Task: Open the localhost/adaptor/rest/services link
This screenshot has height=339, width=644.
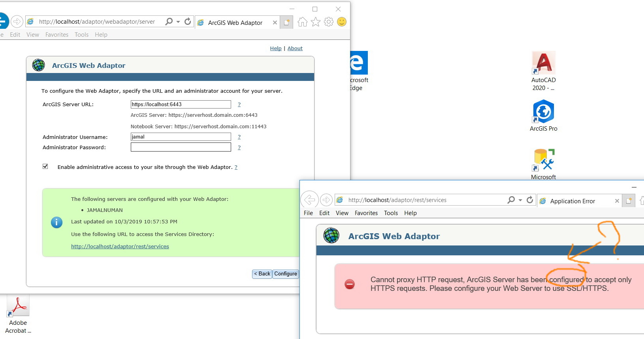Action: click(120, 247)
